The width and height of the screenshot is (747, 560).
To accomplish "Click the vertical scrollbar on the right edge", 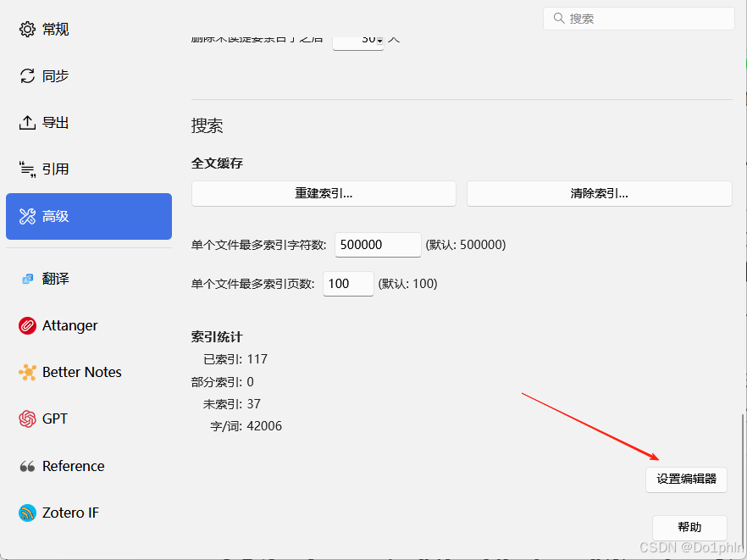I will click(x=742, y=474).
